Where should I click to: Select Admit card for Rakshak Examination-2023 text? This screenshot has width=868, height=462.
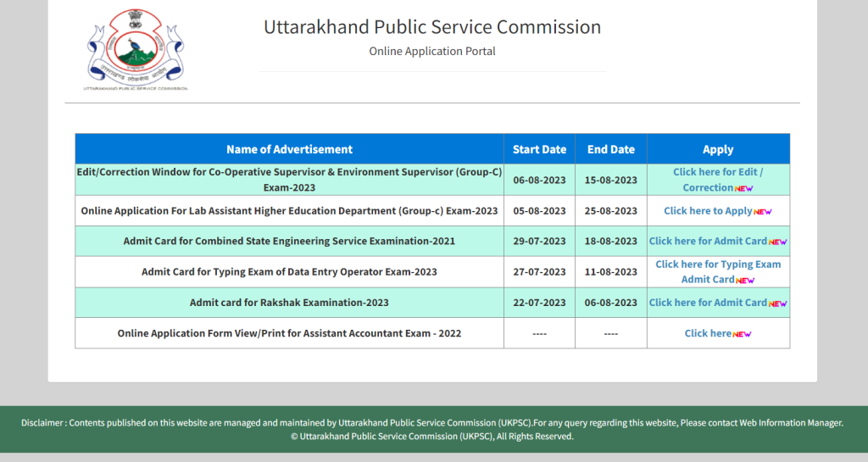[289, 303]
